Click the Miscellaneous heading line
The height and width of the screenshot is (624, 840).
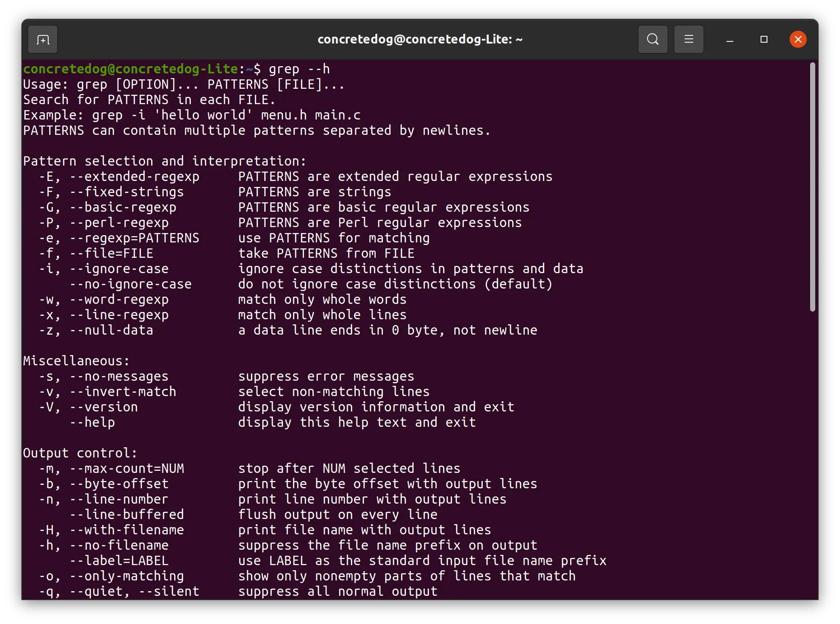(x=76, y=361)
